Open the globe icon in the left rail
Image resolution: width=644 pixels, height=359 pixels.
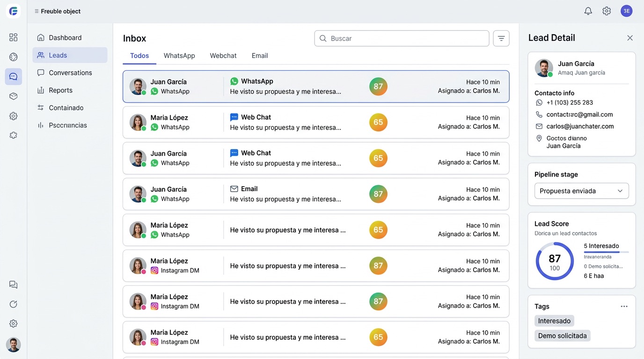(x=13, y=57)
